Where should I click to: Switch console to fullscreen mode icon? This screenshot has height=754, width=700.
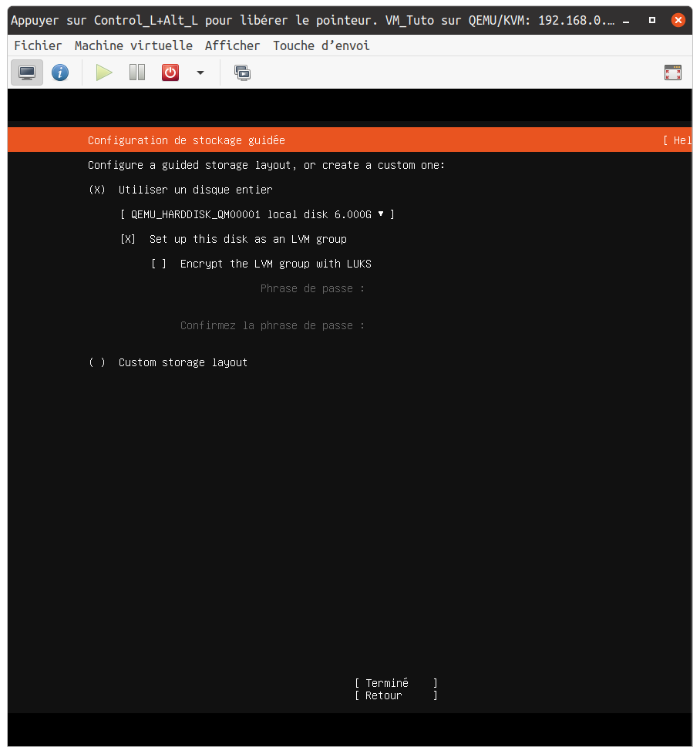pyautogui.click(x=672, y=73)
